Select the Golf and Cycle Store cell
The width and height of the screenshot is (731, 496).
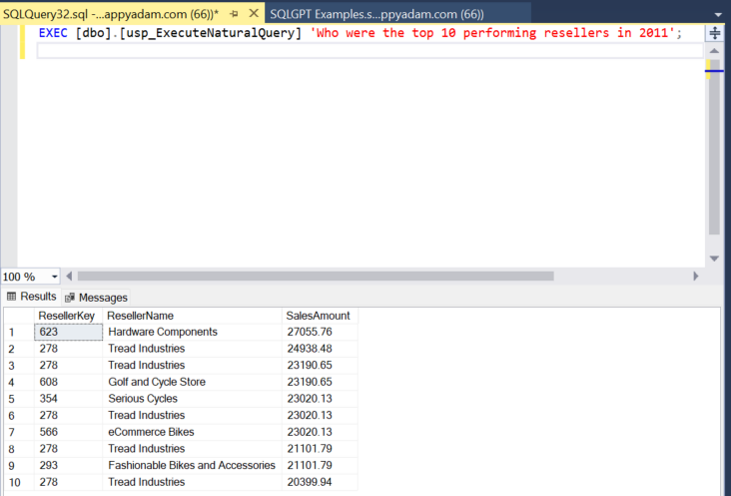(x=192, y=382)
